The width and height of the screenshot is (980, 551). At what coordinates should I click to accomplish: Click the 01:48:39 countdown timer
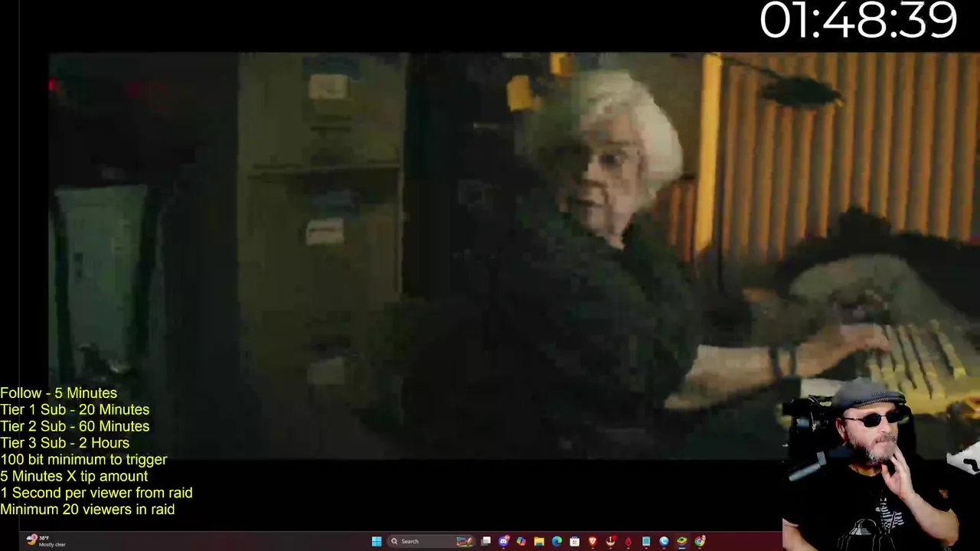[x=858, y=20]
